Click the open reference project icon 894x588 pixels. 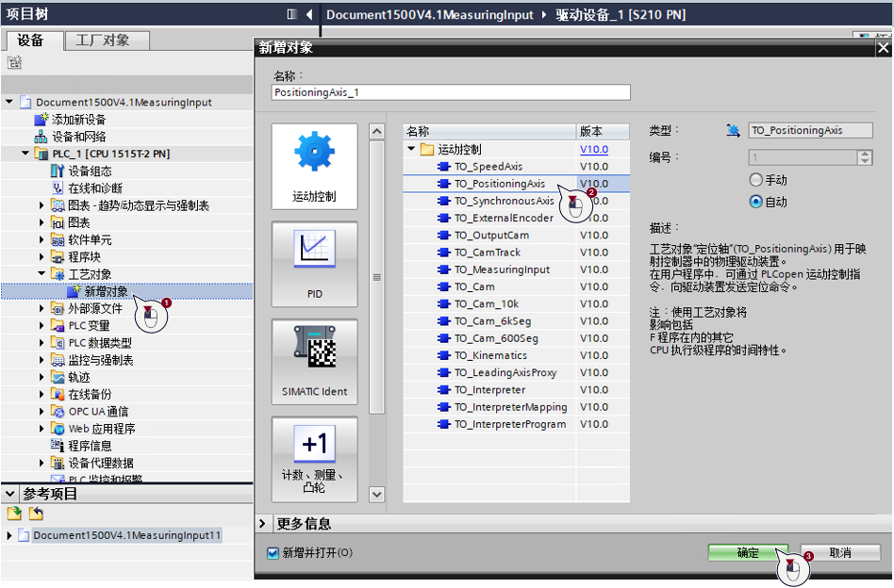[x=14, y=514]
